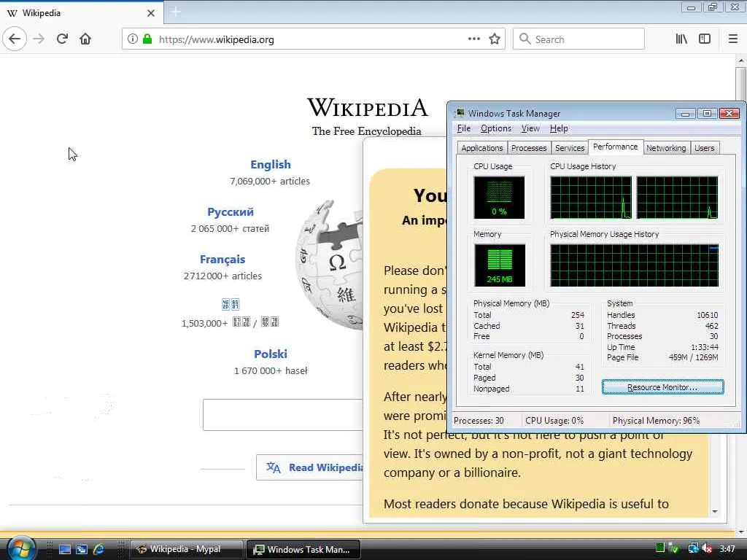Open Task Manager Options menu
The height and width of the screenshot is (560, 747).
[x=496, y=128]
